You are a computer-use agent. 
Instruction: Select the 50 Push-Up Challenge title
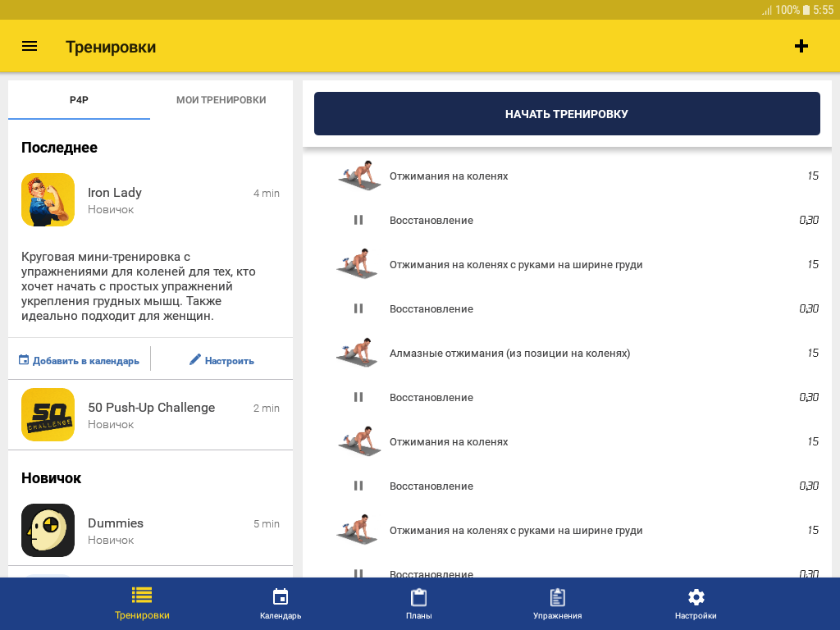tap(151, 407)
